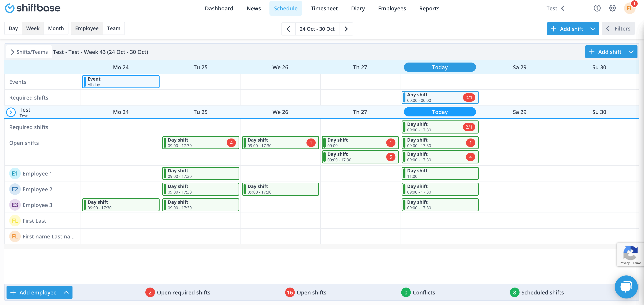Open the settings gear icon

pyautogui.click(x=613, y=8)
